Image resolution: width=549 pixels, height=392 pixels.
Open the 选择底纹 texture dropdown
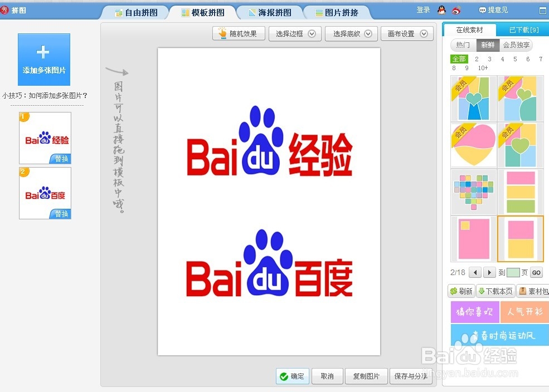pos(351,33)
